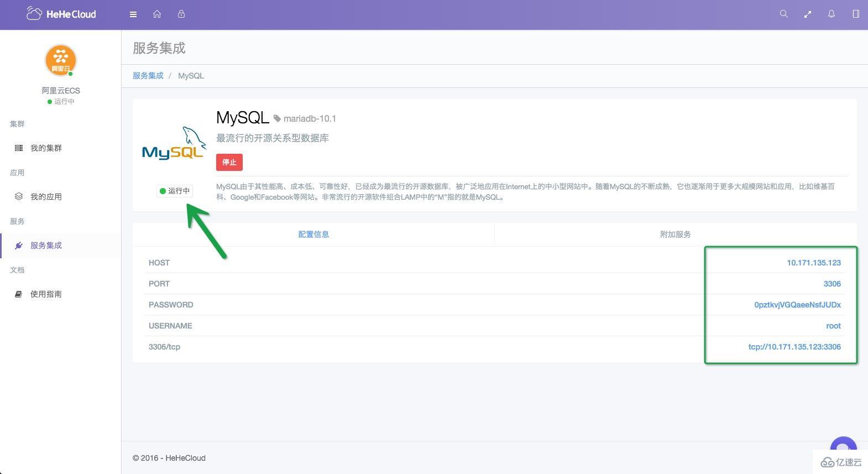Click the 最流行的开源关系型数据库 subtitle

tap(273, 138)
